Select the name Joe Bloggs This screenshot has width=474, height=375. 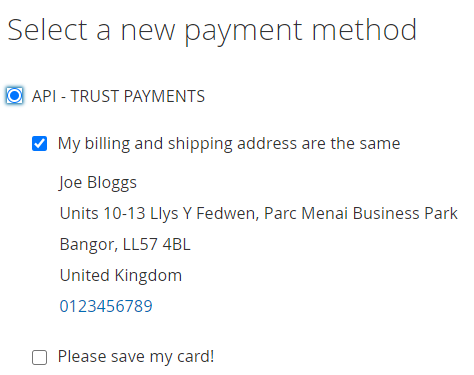pos(98,183)
